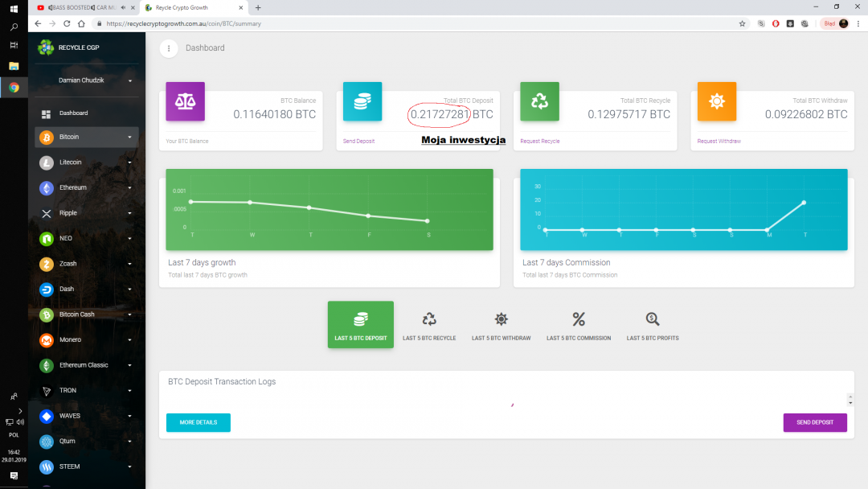Screen dimensions: 868x489
Task: Follow the Request Withdraw link
Action: click(719, 141)
